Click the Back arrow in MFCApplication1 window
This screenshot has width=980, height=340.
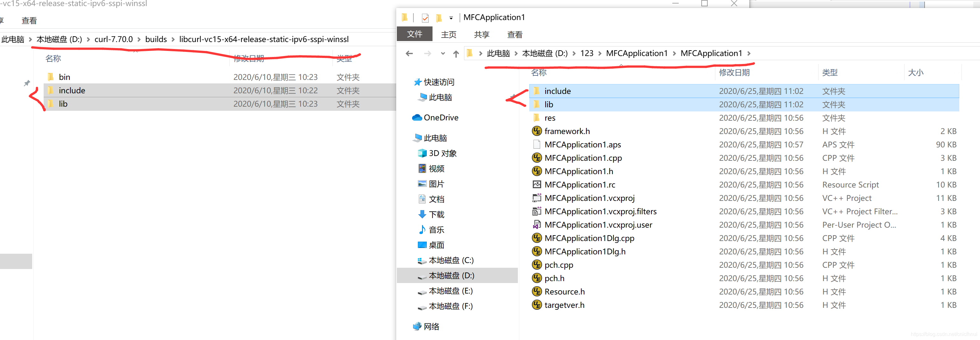click(x=409, y=53)
